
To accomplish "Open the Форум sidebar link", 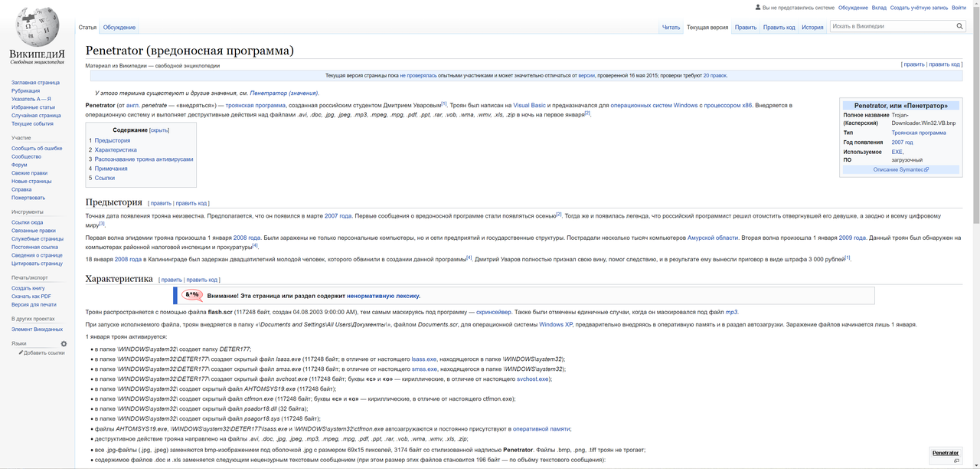I will (x=19, y=165).
